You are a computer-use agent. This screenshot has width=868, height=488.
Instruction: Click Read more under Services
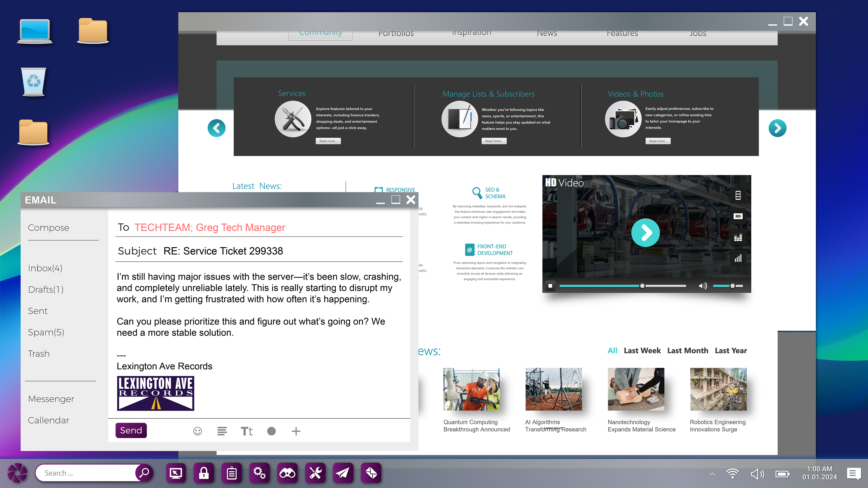click(x=328, y=141)
